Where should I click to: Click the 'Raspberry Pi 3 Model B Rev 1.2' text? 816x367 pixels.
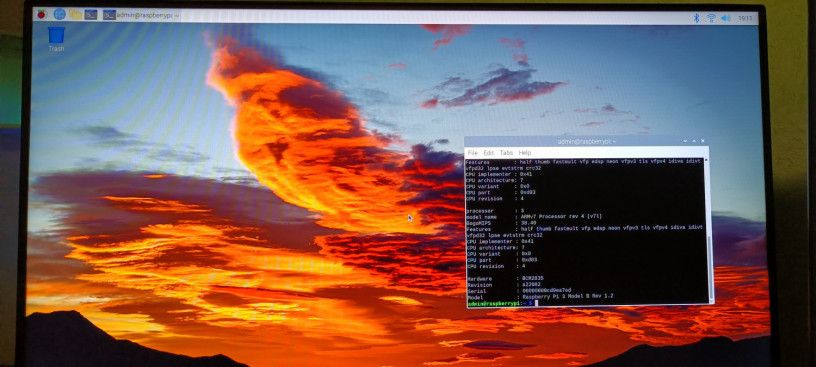pyautogui.click(x=567, y=296)
